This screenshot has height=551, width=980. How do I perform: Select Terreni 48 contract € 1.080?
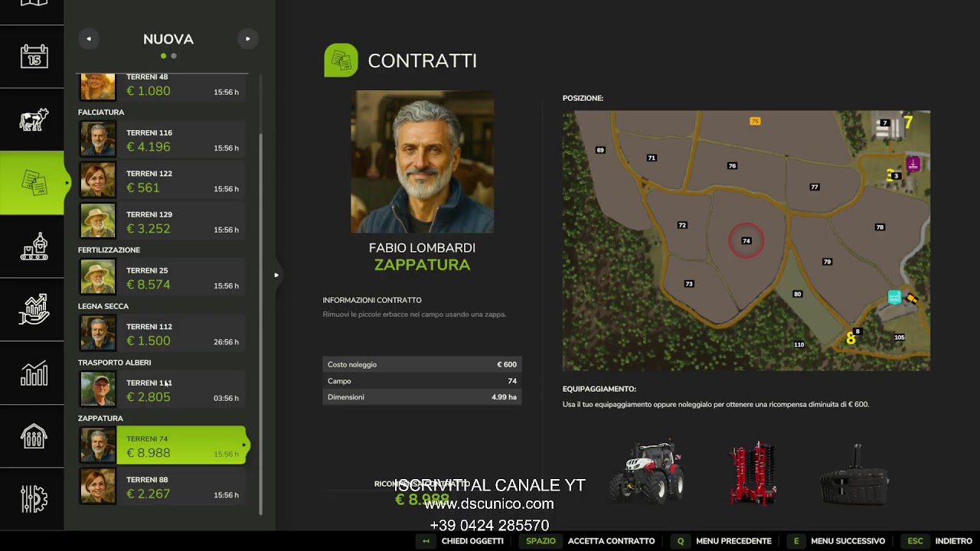(162, 86)
